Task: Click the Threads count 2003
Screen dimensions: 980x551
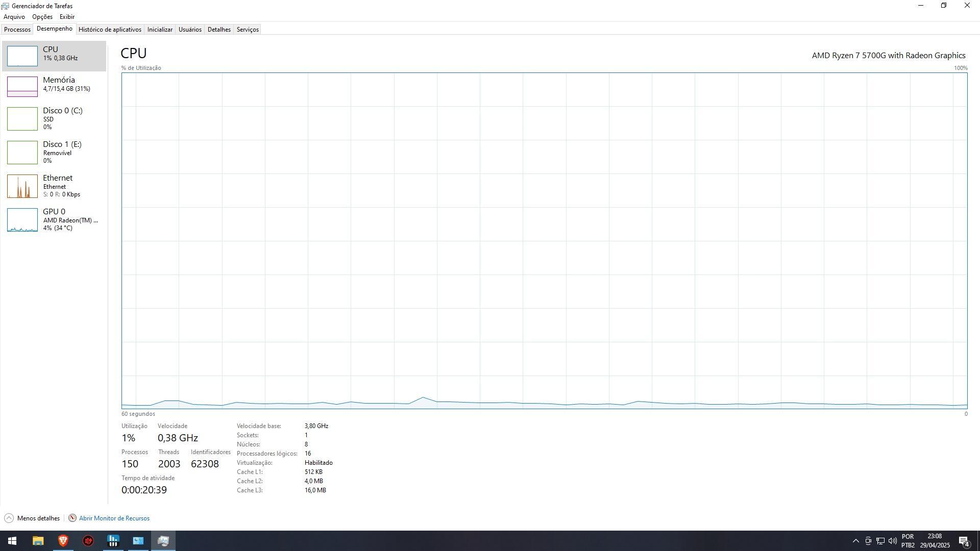Action: (x=169, y=464)
